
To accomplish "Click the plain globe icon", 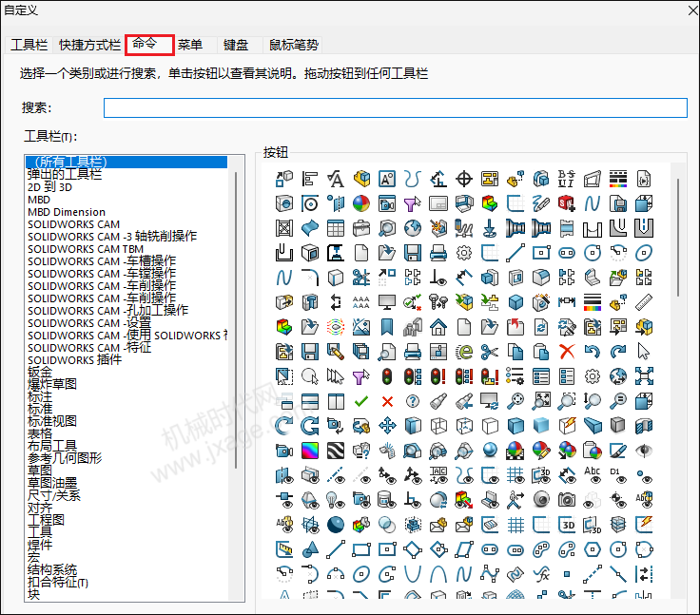I will 413,228.
